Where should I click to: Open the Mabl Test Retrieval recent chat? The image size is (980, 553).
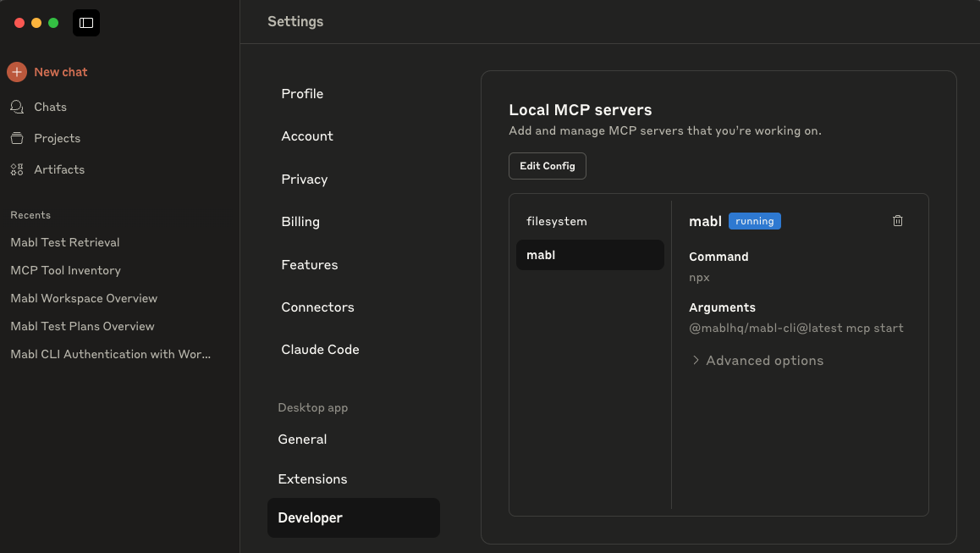65,242
